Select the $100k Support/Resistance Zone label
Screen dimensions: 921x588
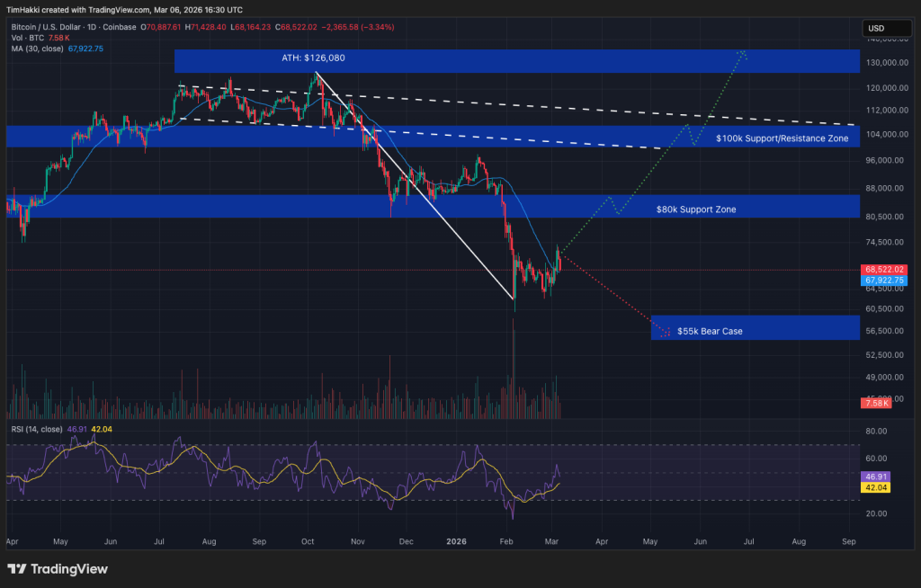[782, 138]
